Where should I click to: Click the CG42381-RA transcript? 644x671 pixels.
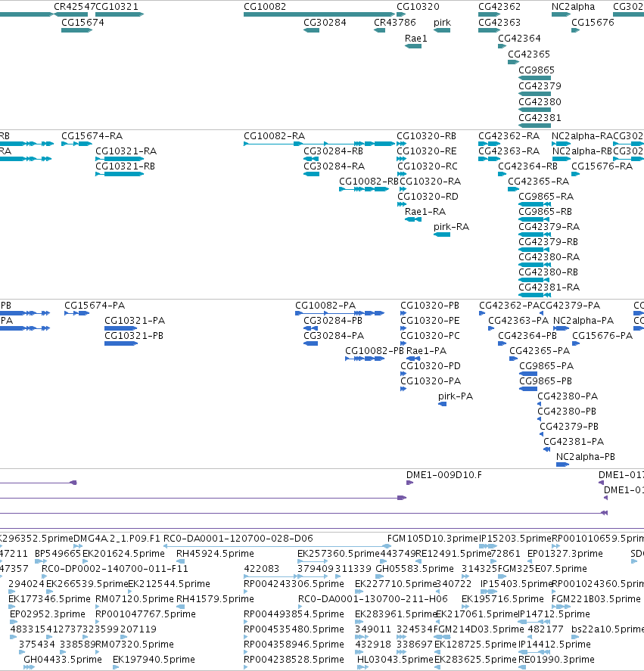coord(534,295)
